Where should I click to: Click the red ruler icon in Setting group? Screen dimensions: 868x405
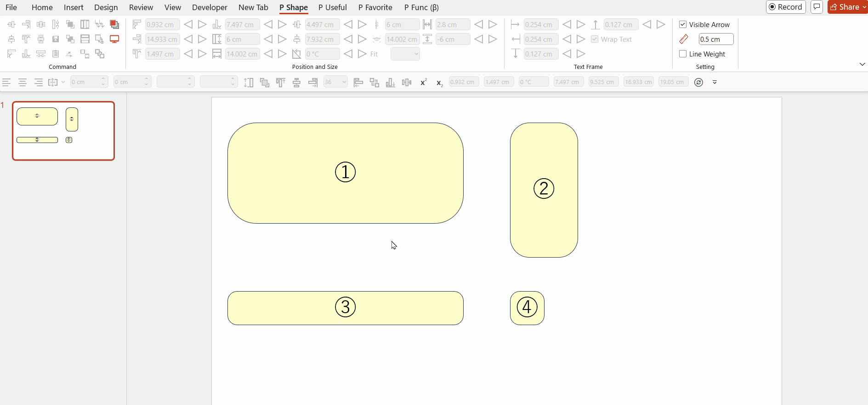[x=684, y=39]
